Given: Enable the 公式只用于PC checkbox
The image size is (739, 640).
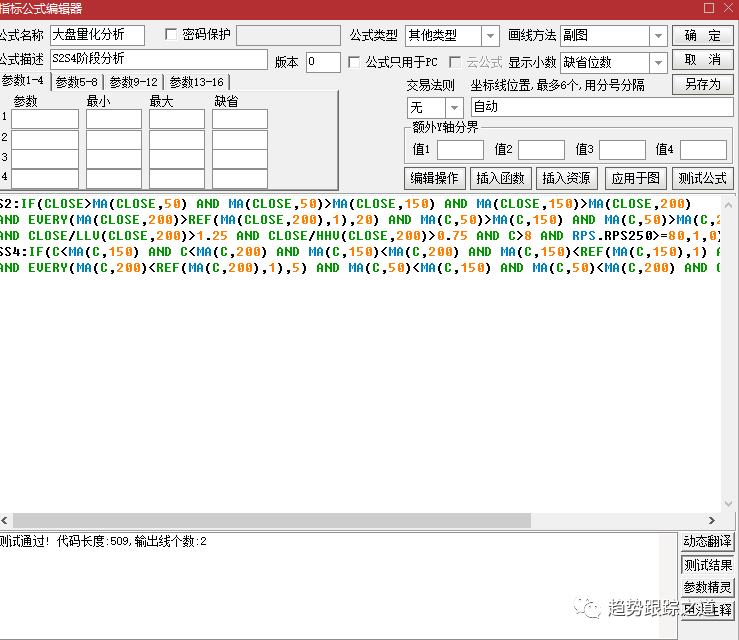Looking at the screenshot, I should pyautogui.click(x=354, y=62).
